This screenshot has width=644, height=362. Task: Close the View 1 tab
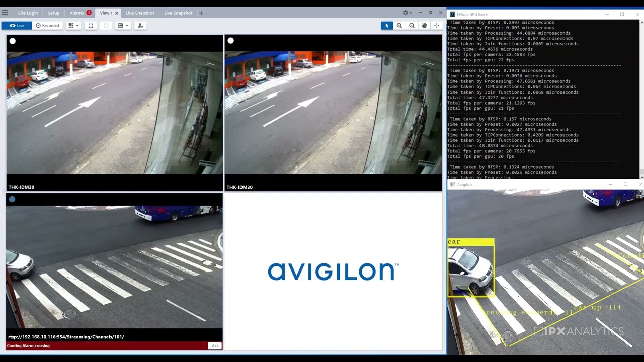116,13
